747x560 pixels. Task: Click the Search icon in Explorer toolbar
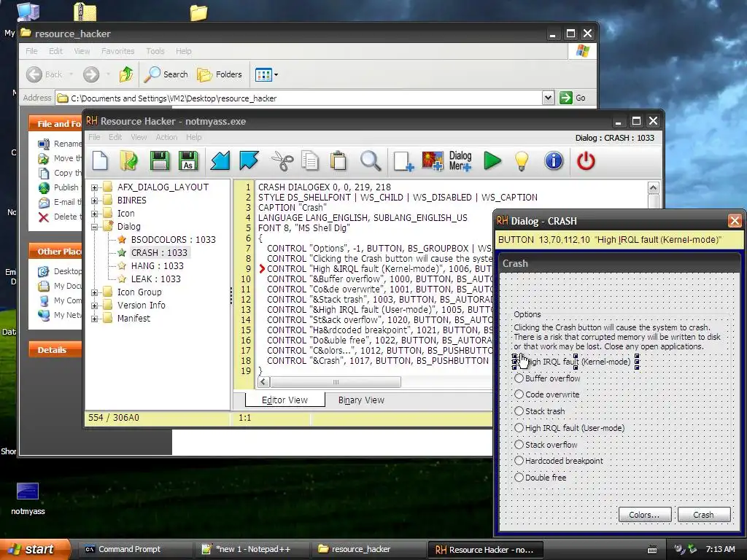pyautogui.click(x=152, y=74)
